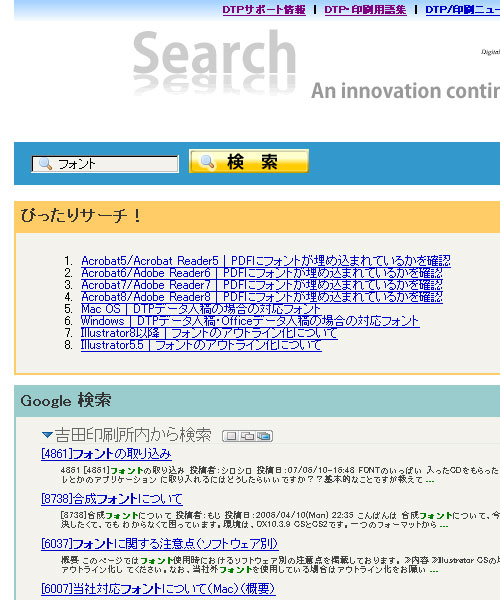The height and width of the screenshot is (600, 500).
Task: Click the Google 検索 section heading
Action: tap(66, 401)
